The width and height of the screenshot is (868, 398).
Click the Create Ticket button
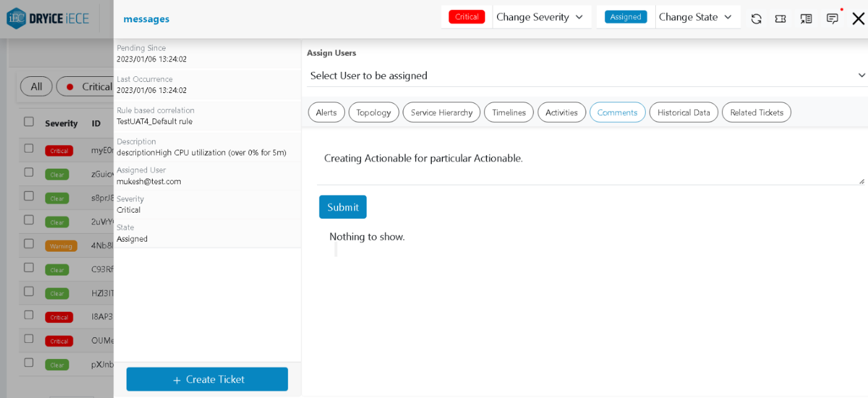pos(207,379)
